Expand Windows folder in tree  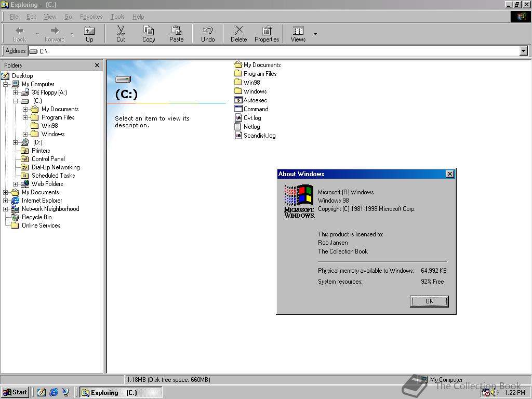25,134
